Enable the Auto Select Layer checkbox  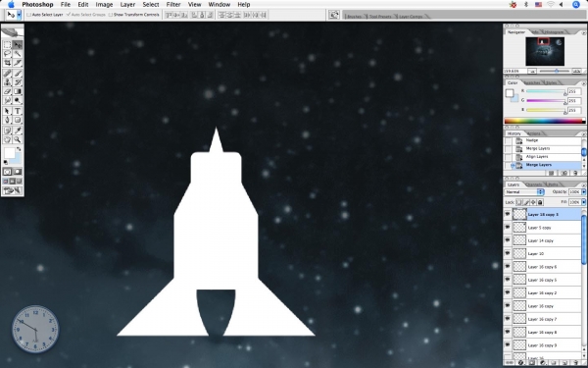(x=28, y=15)
